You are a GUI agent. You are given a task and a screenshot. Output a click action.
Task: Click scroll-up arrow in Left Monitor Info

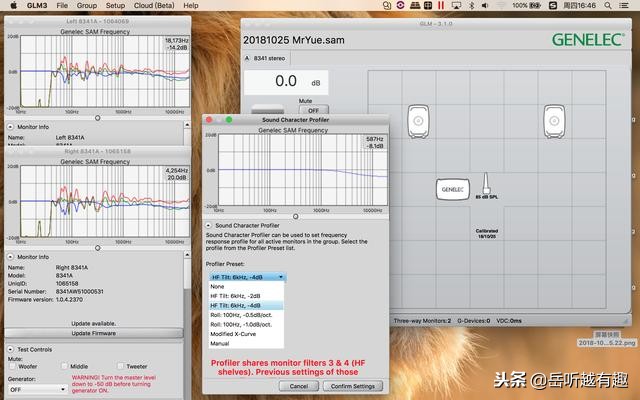[187, 124]
